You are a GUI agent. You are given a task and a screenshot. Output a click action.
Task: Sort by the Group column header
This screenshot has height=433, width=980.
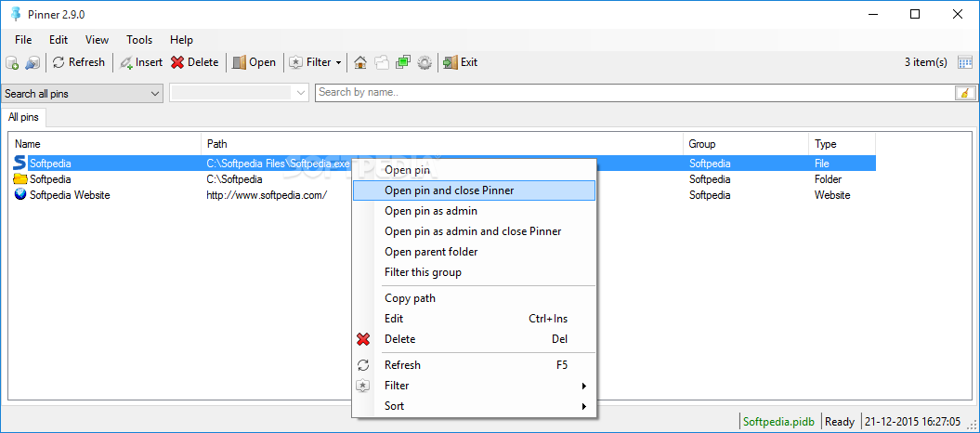746,144
